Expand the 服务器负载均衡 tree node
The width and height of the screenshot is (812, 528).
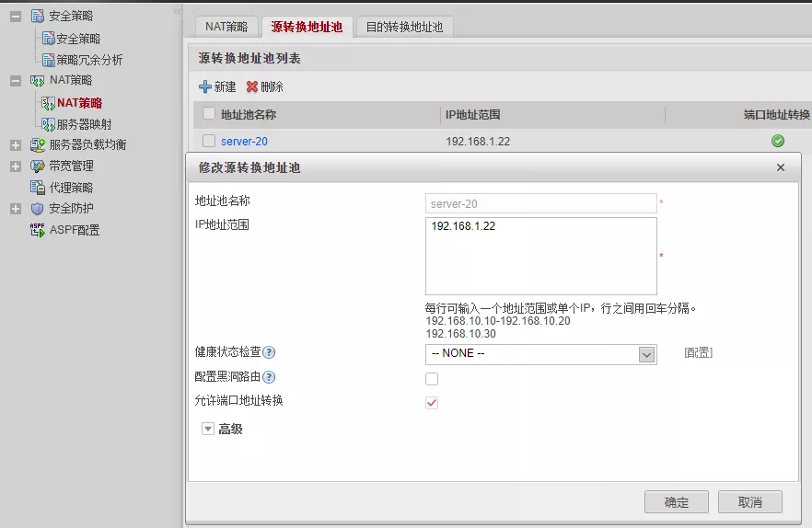(x=15, y=145)
